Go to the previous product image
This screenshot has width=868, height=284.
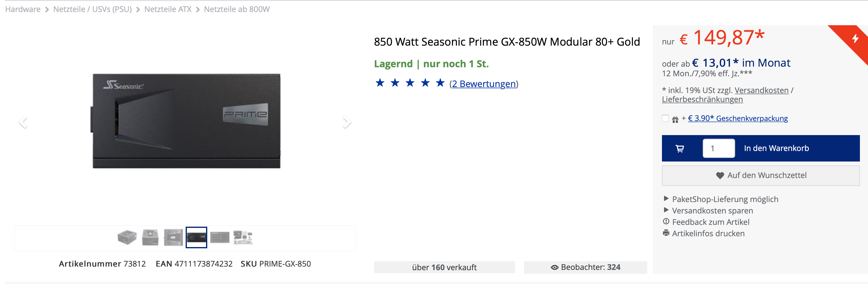(x=23, y=122)
